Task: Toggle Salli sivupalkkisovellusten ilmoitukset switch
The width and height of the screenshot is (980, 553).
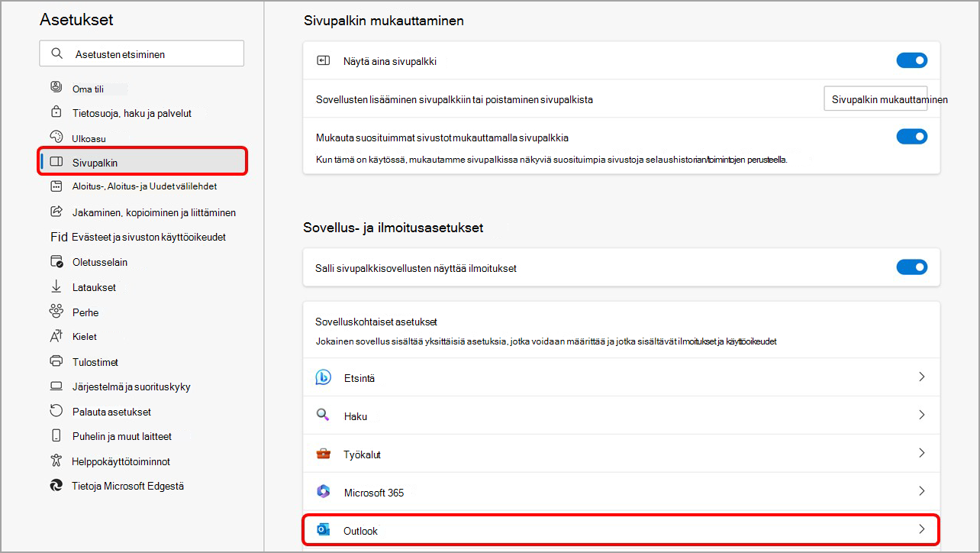Action: coord(912,267)
